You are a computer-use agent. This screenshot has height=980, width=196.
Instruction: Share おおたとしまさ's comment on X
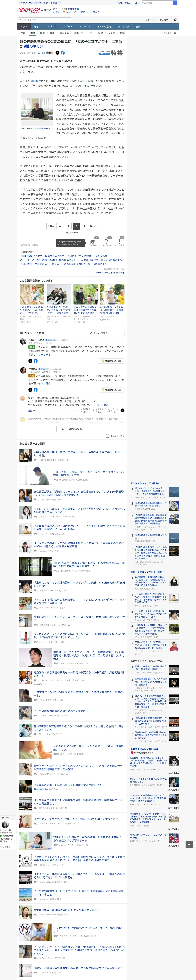tap(30, 361)
